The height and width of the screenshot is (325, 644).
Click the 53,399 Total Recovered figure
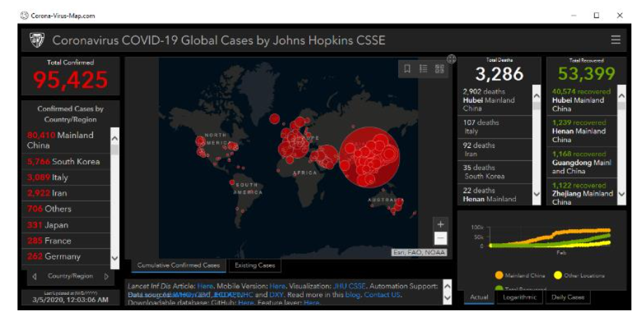pyautogui.click(x=586, y=74)
